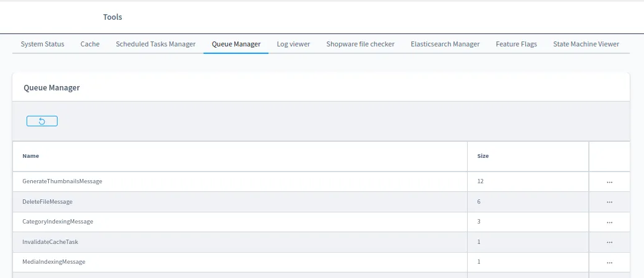This screenshot has height=278, width=644.
Task: Open the Elasticsearch Manager tab
Action: point(445,44)
